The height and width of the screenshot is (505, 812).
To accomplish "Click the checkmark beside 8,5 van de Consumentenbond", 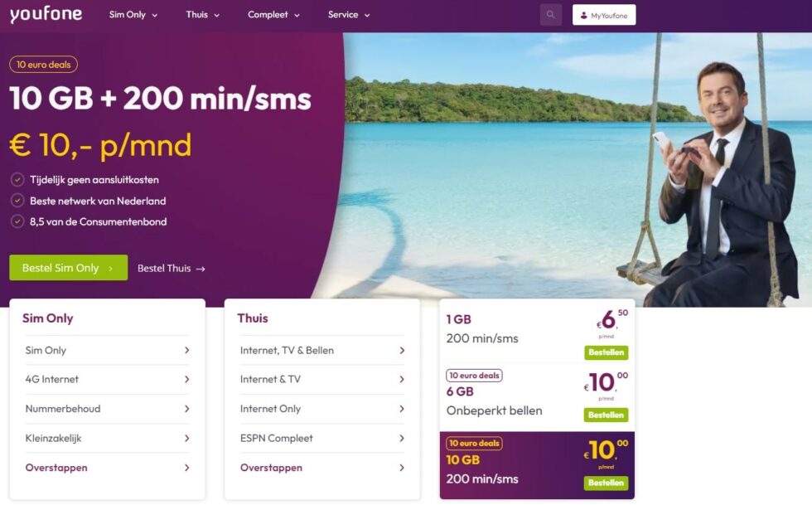I will 17,221.
